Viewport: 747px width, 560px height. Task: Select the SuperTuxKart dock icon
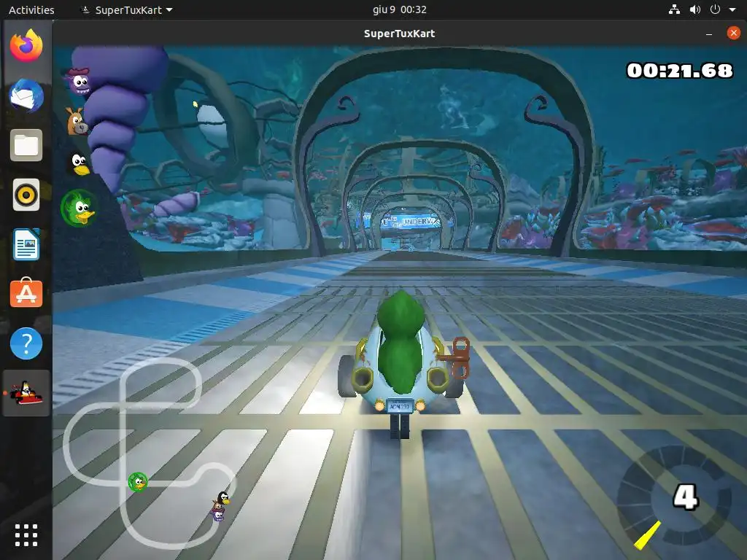tap(26, 393)
